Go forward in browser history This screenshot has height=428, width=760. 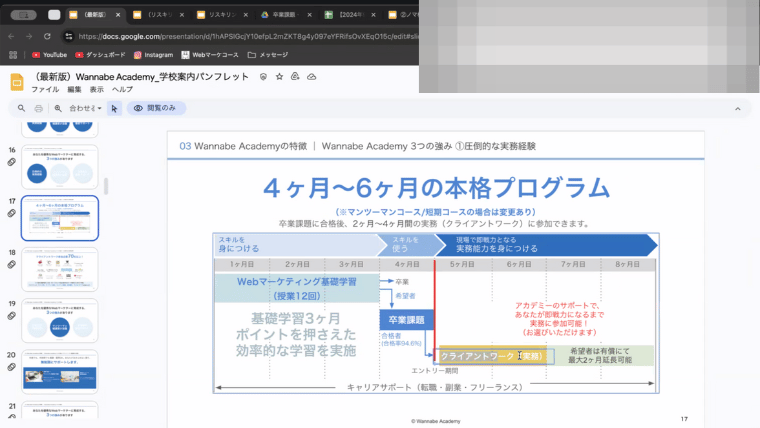(29, 36)
